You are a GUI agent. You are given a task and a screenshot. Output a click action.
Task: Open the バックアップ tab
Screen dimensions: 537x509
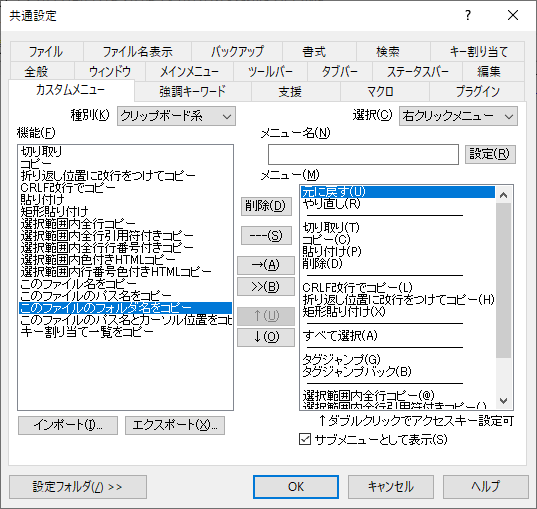237,52
